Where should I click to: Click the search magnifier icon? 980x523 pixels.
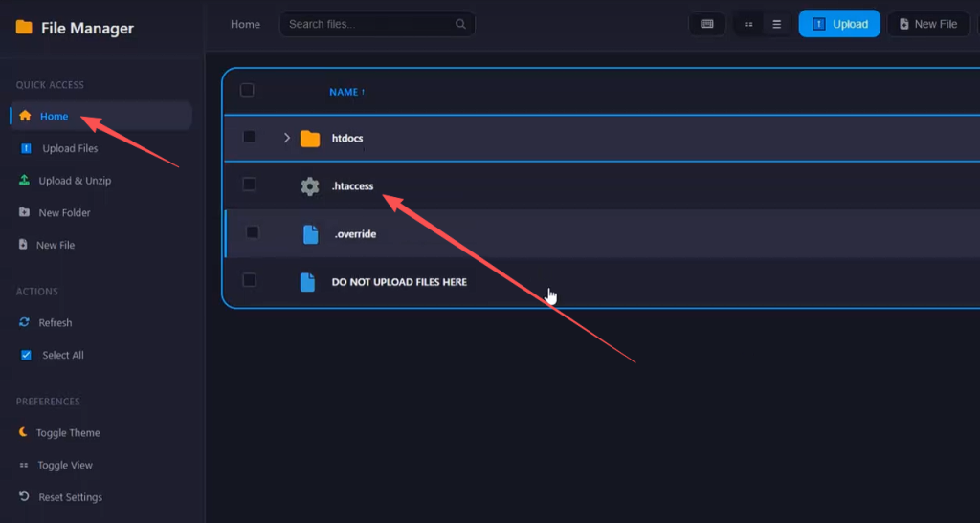point(460,24)
